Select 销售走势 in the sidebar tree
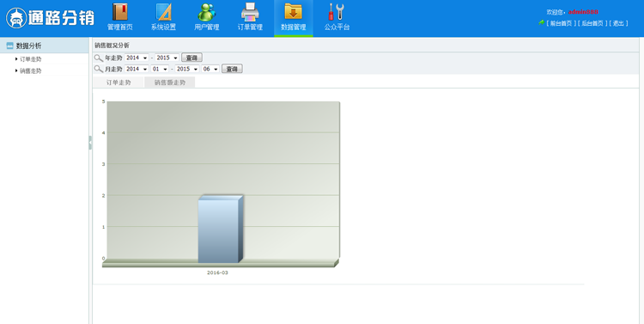This screenshot has width=644, height=324. [30, 70]
